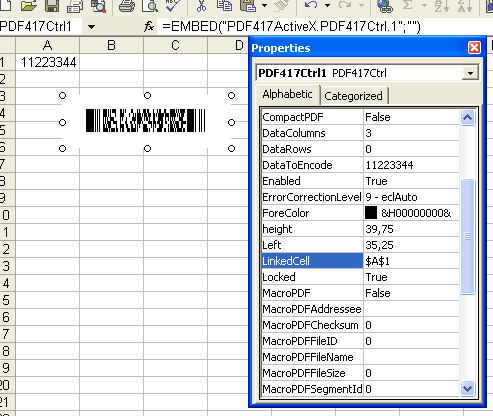Select the CompactPDF property row
493x416 pixels.
361,117
